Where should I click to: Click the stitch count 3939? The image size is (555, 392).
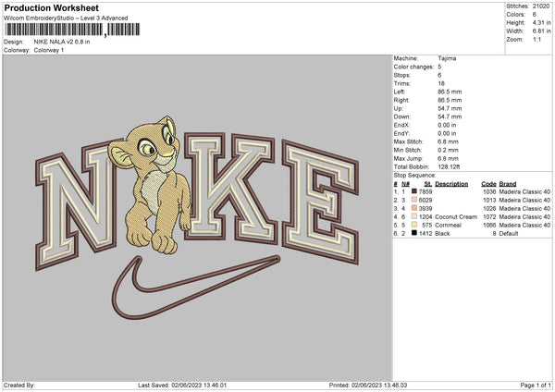click(425, 208)
